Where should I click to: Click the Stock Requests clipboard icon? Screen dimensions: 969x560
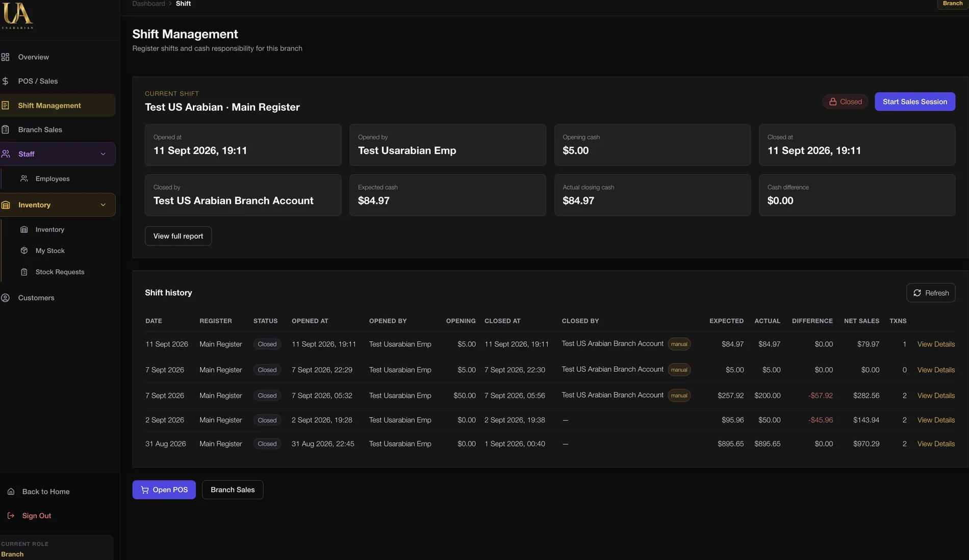tap(24, 272)
